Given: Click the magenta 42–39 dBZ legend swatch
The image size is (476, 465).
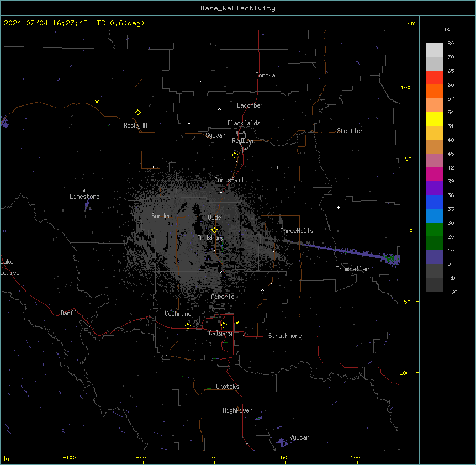Looking at the screenshot, I should click(434, 174).
